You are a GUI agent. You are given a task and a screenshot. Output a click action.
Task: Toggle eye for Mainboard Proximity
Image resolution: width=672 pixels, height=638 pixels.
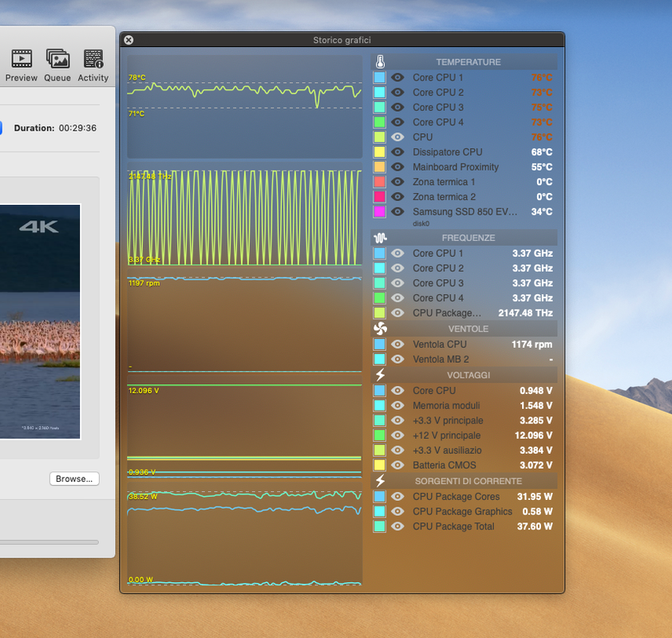pos(397,167)
